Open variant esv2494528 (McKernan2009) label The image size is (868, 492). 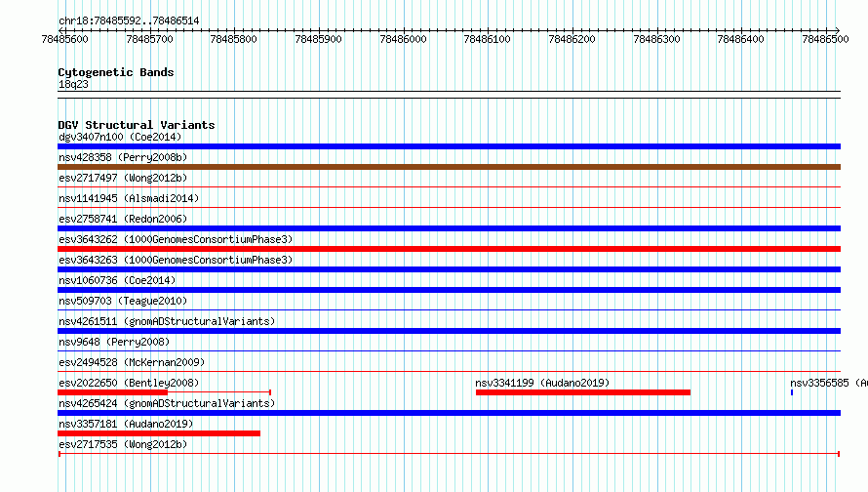(132, 362)
